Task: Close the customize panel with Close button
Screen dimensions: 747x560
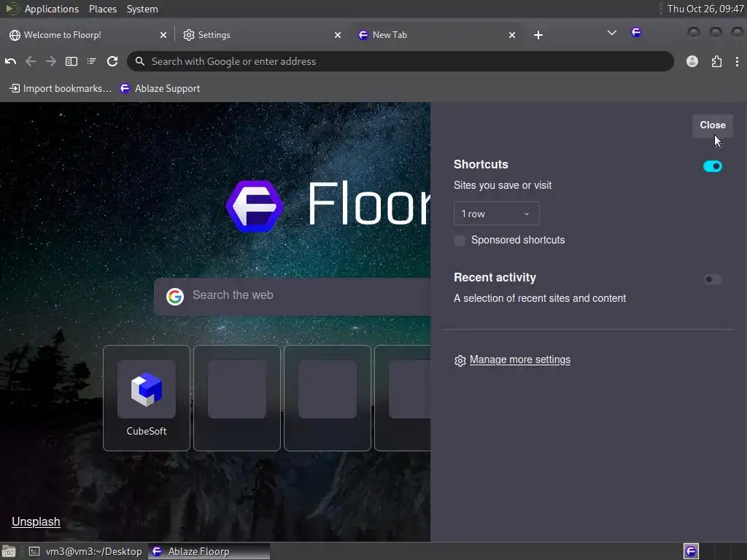Action: (712, 125)
